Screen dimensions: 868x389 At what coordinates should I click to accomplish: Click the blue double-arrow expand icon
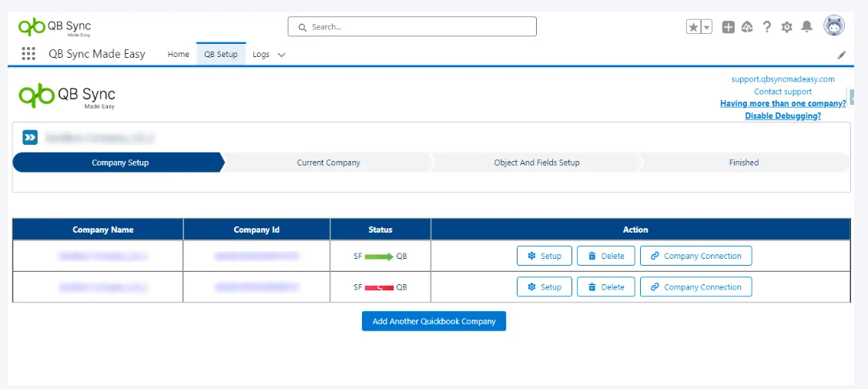(30, 137)
